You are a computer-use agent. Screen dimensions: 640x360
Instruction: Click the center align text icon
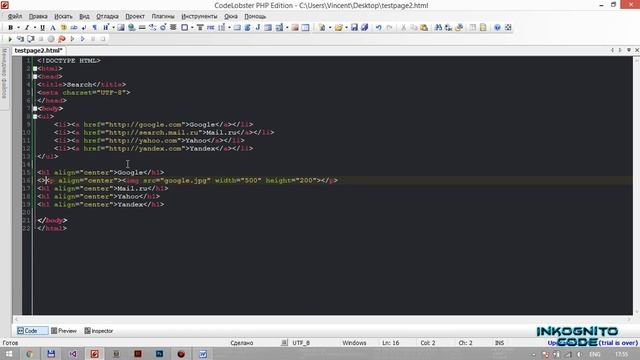[x=173, y=27]
